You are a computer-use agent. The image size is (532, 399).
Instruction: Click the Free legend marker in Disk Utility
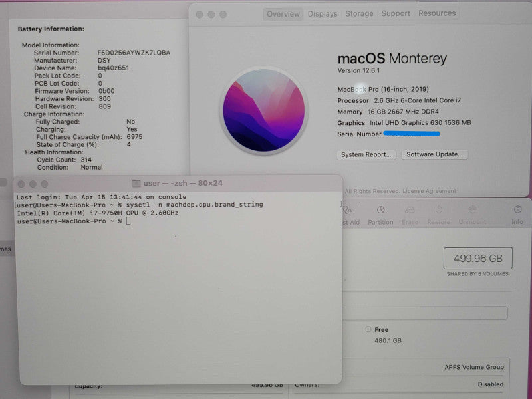tap(368, 329)
